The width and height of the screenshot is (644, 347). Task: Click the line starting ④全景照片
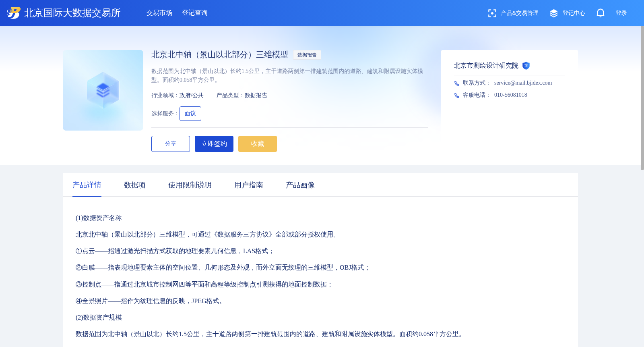click(151, 301)
